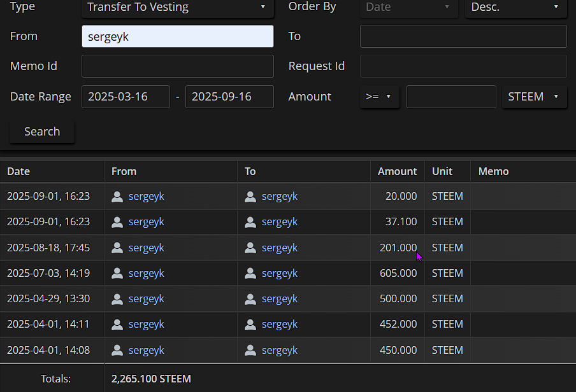576x392 pixels.
Task: Open From sergeyk link in 20.000 row
Action: pos(146,197)
